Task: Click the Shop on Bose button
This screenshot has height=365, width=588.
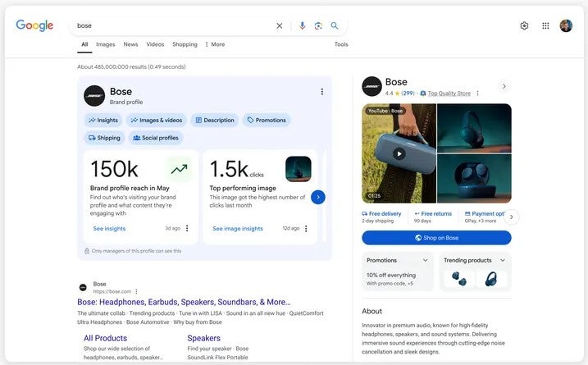Action: pos(436,238)
